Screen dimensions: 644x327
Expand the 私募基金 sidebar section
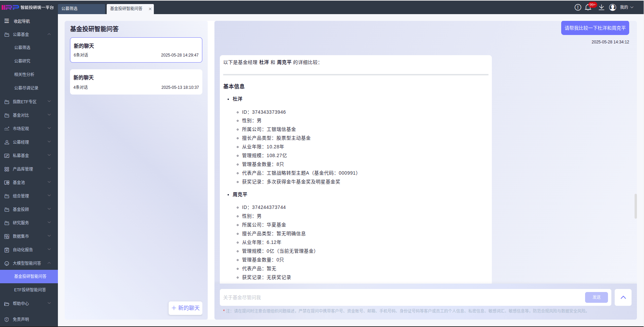click(x=29, y=155)
